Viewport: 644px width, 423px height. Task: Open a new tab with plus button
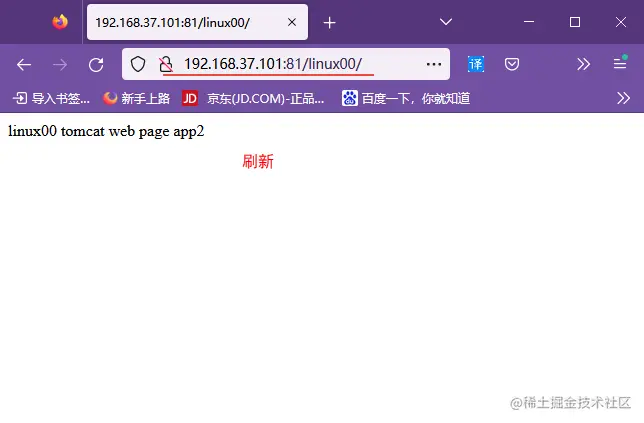(x=329, y=23)
